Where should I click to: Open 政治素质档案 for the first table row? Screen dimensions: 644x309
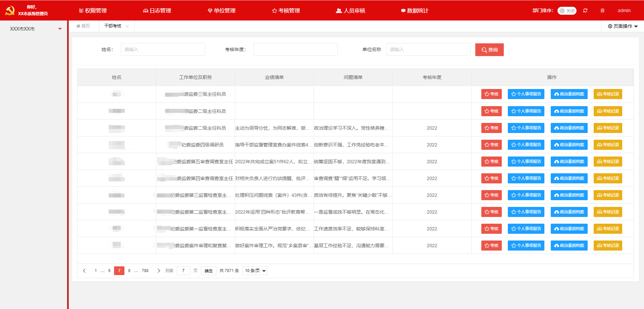569,94
